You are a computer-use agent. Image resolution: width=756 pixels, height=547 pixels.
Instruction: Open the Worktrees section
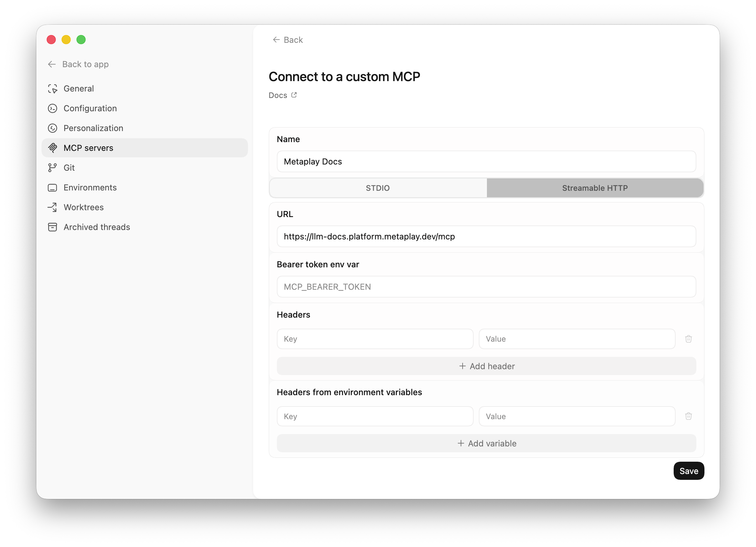[x=84, y=207]
